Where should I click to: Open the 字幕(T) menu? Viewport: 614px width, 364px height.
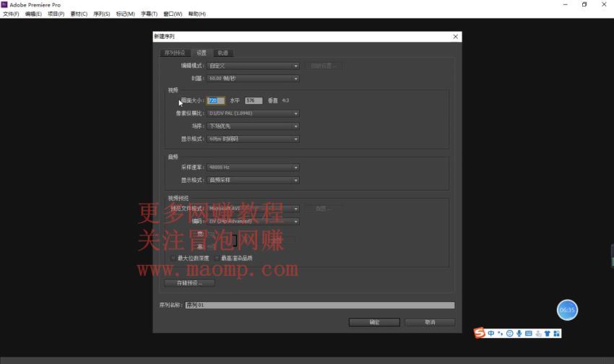150,14
